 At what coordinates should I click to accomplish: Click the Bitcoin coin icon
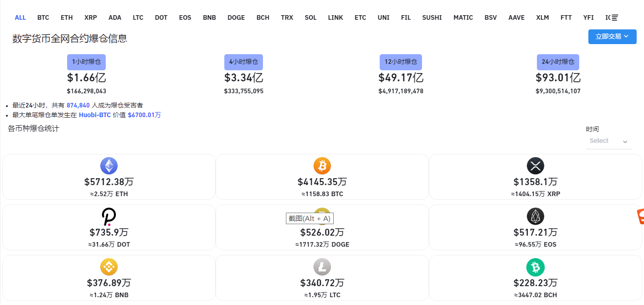[x=322, y=166]
